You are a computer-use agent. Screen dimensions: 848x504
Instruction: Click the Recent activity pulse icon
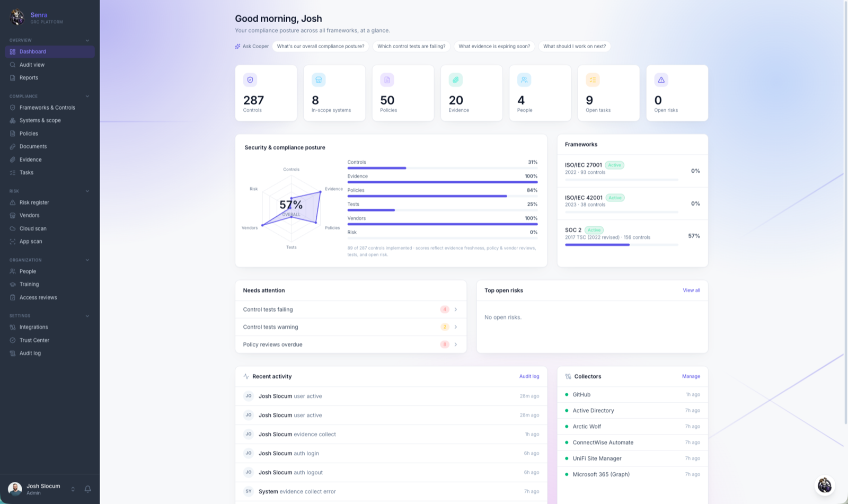click(246, 376)
